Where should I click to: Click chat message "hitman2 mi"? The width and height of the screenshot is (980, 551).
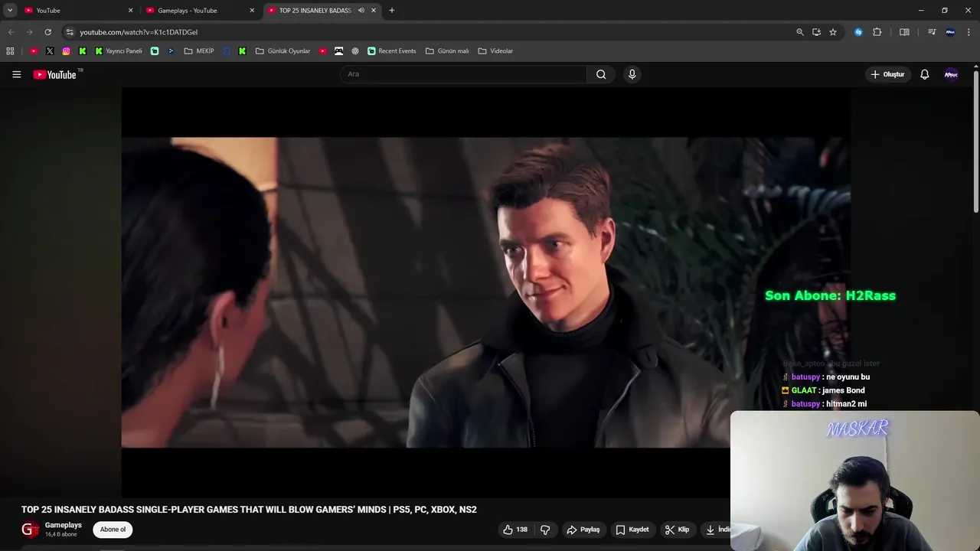click(846, 404)
